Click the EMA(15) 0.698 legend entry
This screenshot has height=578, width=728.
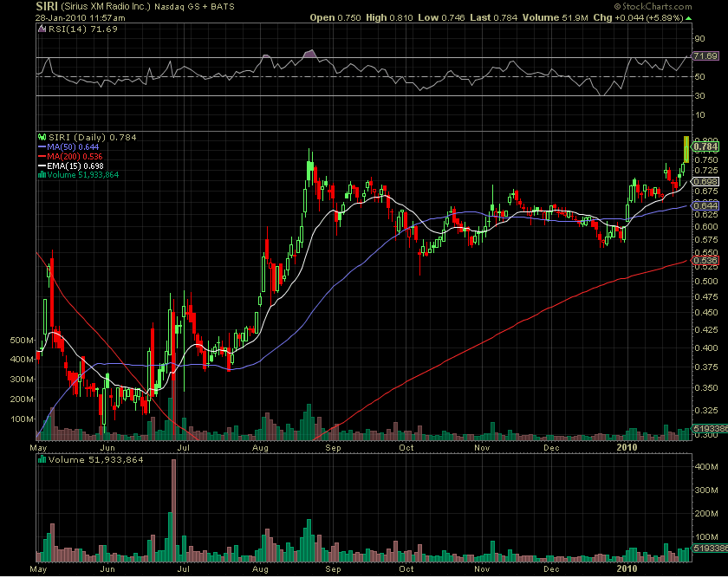click(x=75, y=166)
